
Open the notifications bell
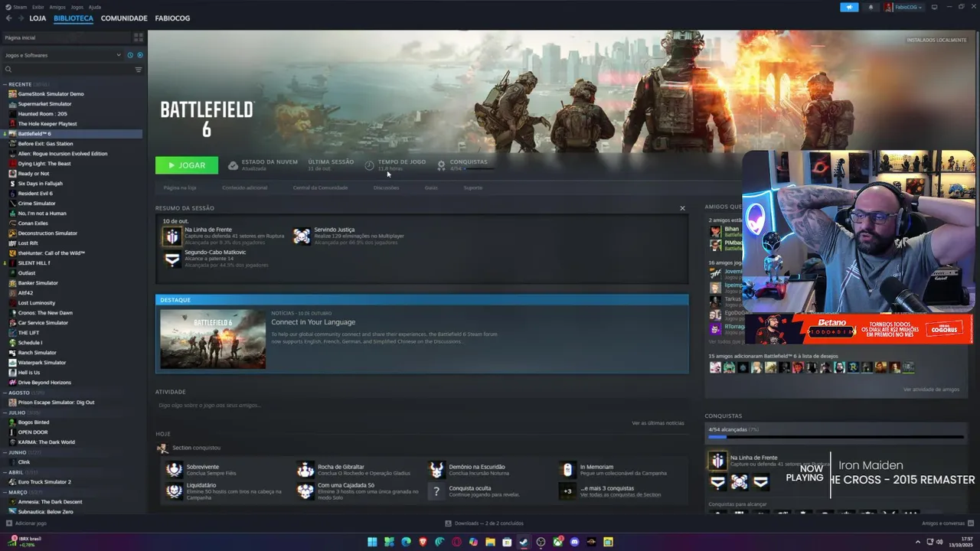click(871, 7)
